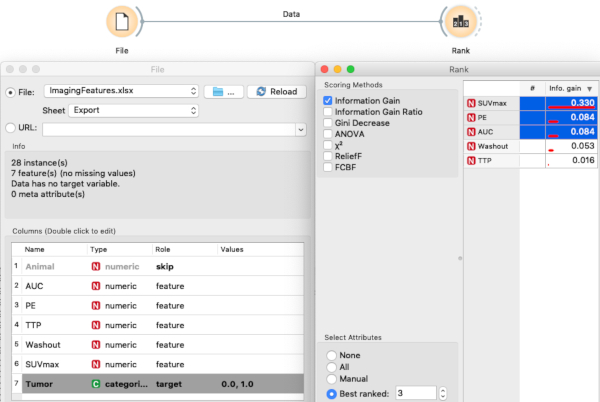Enable the Gini Decrease scoring method
The width and height of the screenshot is (600, 402).
pyautogui.click(x=328, y=123)
